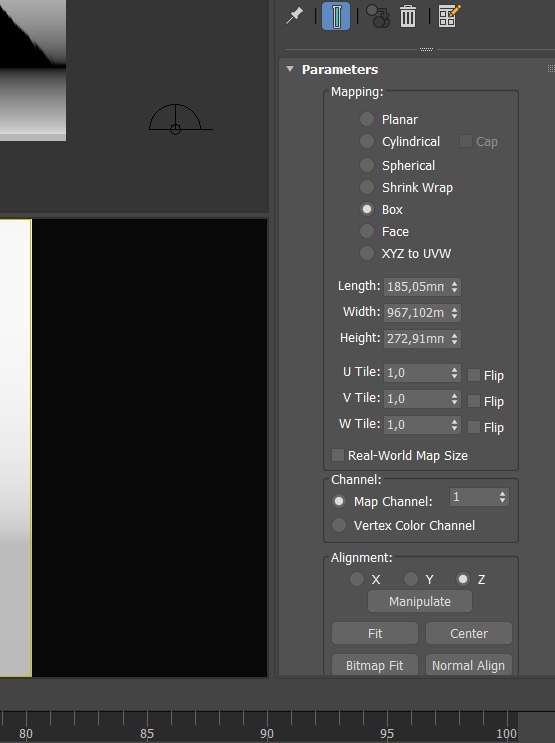Select Map Channel radio button

point(339,501)
